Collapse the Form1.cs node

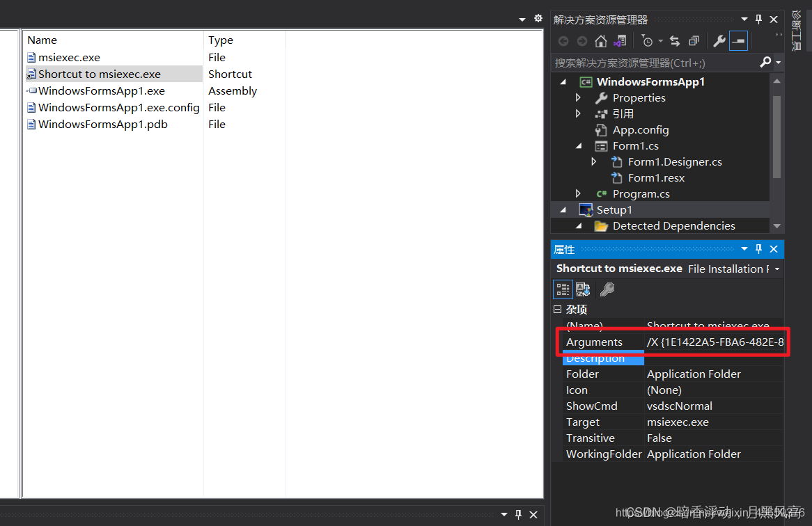pyautogui.click(x=579, y=146)
